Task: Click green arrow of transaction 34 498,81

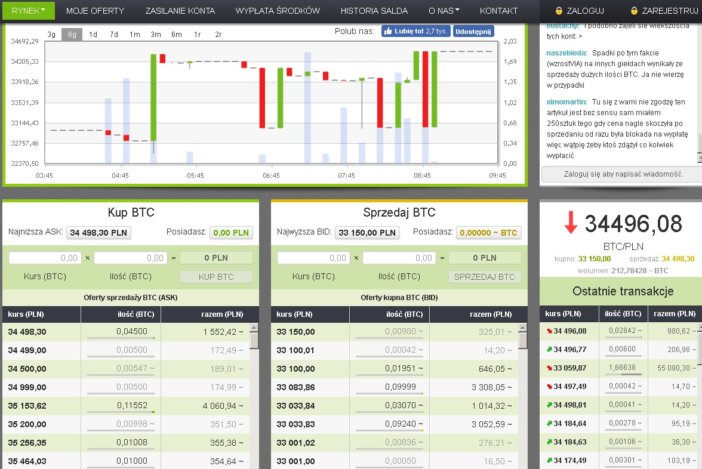Action: click(549, 405)
